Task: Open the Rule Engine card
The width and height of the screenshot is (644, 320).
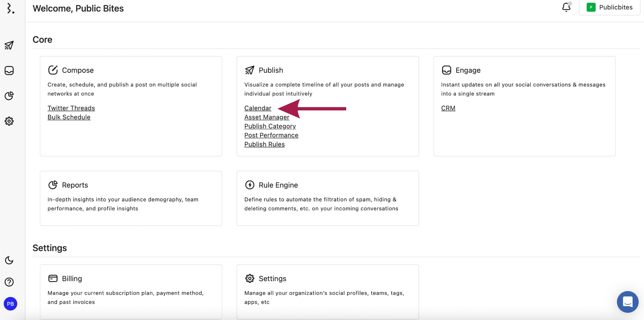Action: click(x=327, y=198)
